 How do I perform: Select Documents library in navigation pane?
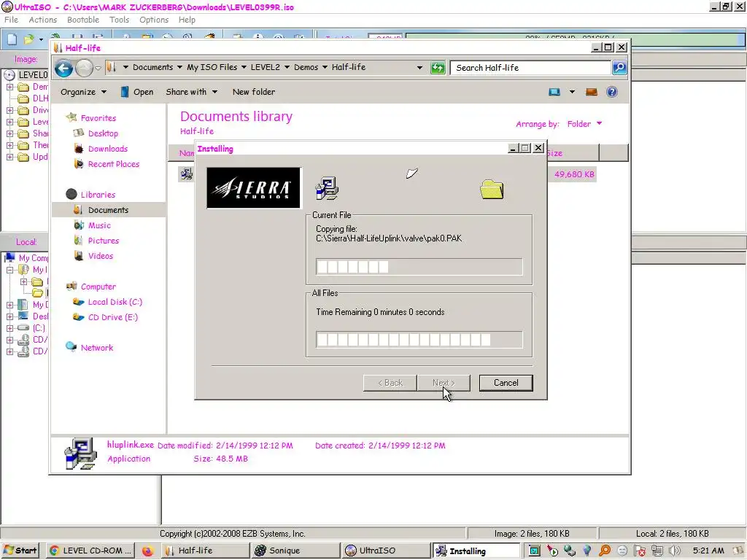[108, 209]
